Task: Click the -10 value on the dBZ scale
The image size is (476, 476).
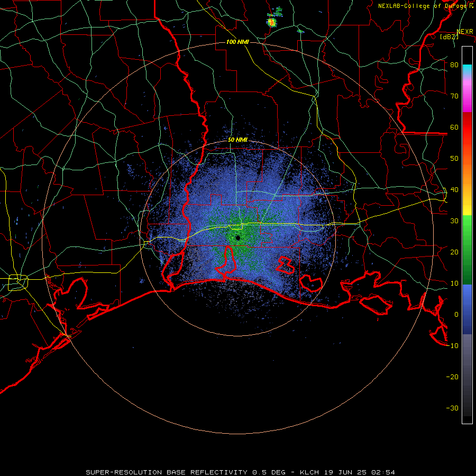Action: point(452,345)
